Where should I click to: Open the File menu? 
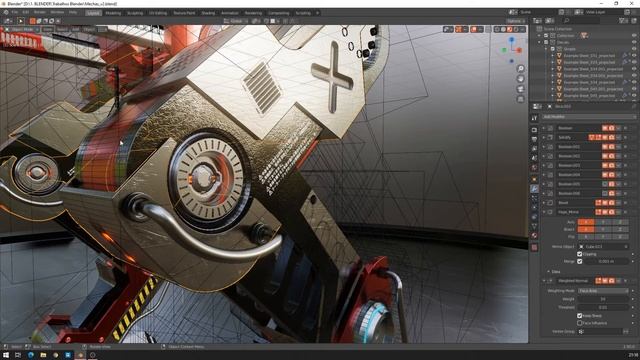tap(15, 13)
